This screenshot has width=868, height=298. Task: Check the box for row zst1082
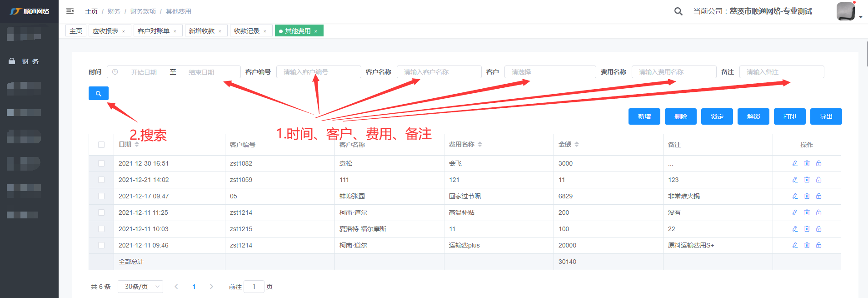pyautogui.click(x=101, y=163)
